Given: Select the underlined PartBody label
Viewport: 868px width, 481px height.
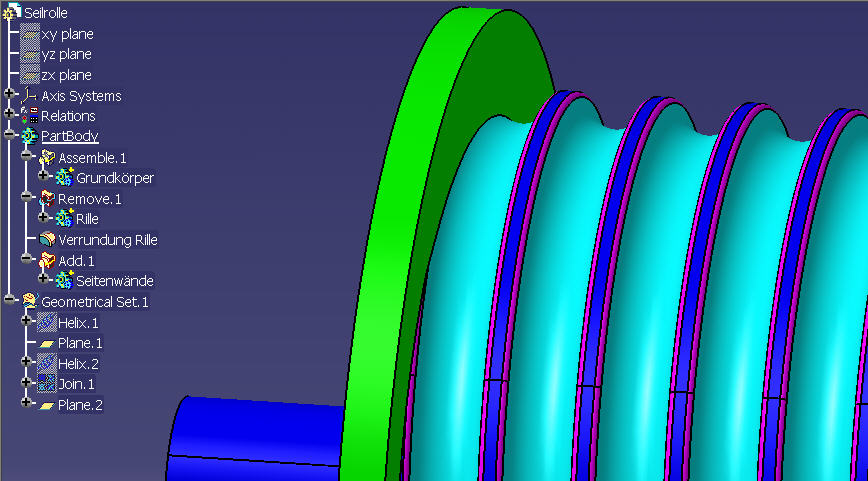Looking at the screenshot, I should point(70,136).
